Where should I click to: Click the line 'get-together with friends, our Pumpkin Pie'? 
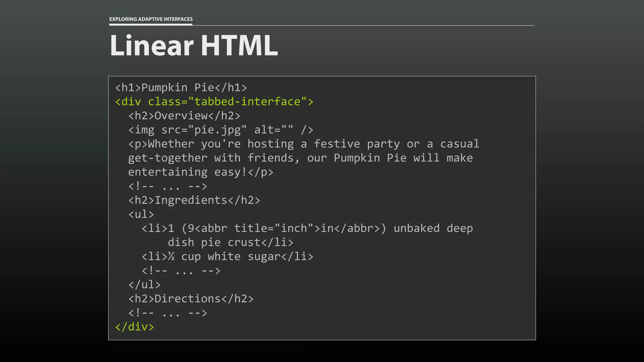pyautogui.click(x=300, y=158)
